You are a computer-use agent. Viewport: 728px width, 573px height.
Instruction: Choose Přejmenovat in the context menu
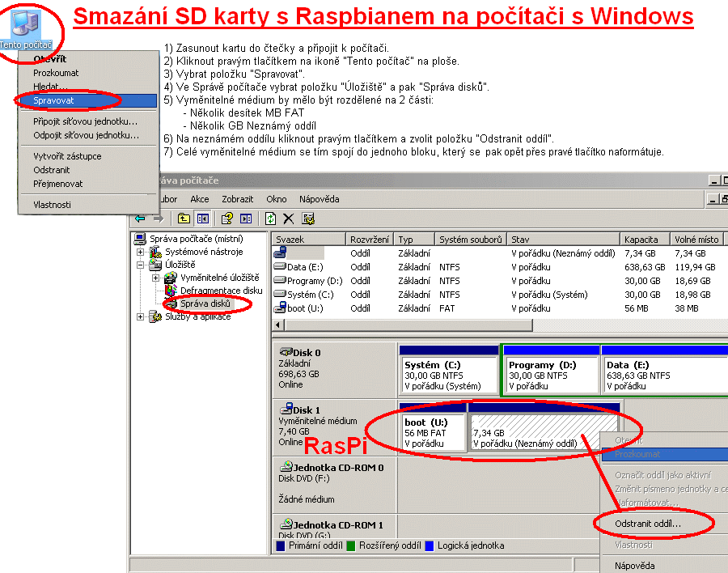[x=87, y=184]
